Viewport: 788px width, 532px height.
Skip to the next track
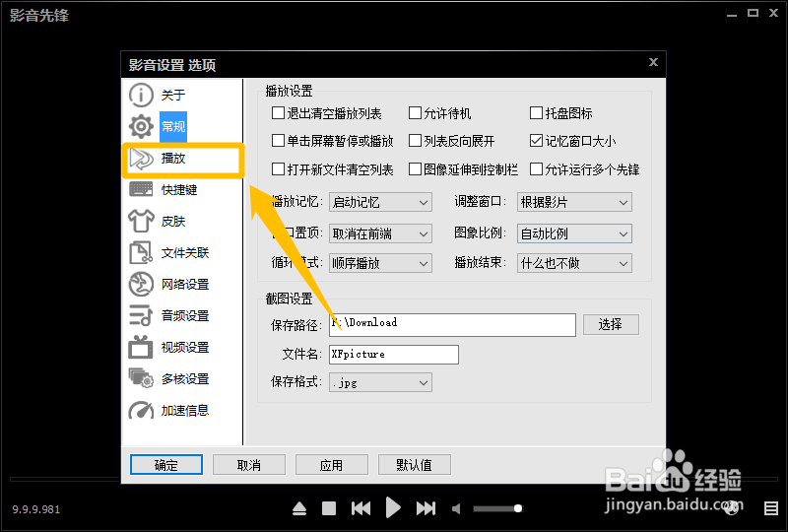[x=426, y=508]
